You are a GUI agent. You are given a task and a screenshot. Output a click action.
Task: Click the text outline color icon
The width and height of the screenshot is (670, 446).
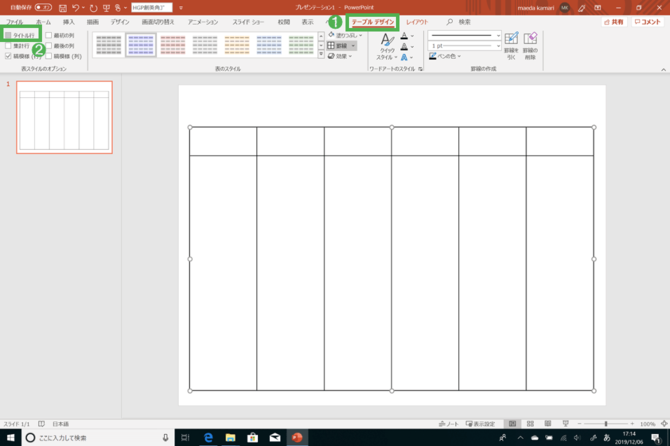tap(404, 47)
